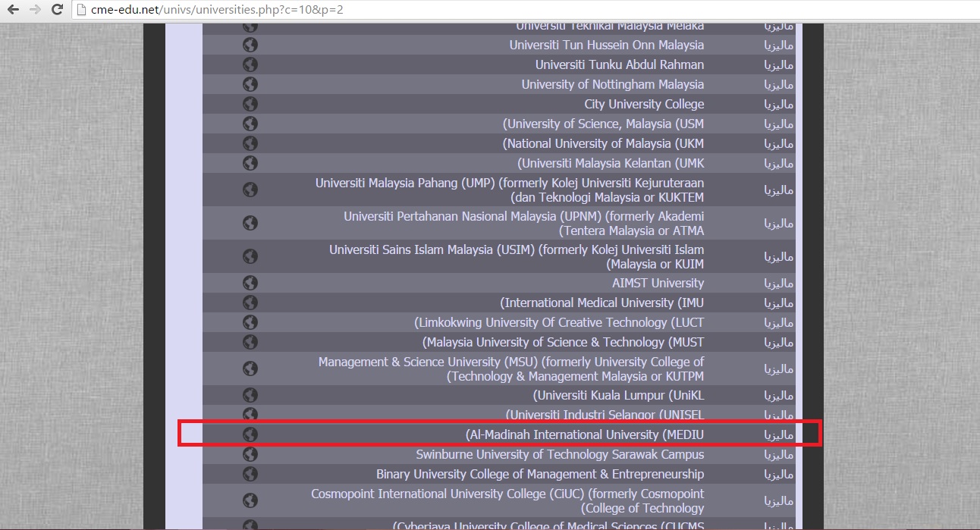Select Swinburne University of Technology Sarawak Campus text

560,454
